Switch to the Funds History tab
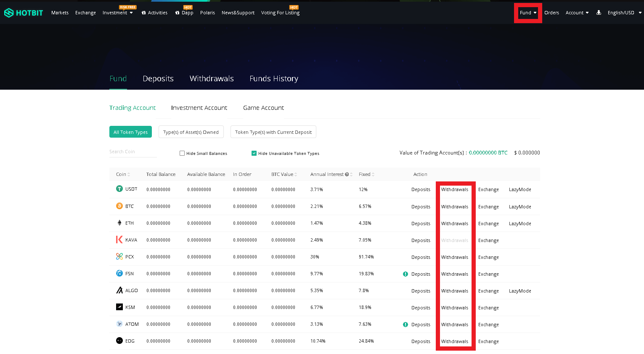The image size is (644, 354). pos(274,79)
